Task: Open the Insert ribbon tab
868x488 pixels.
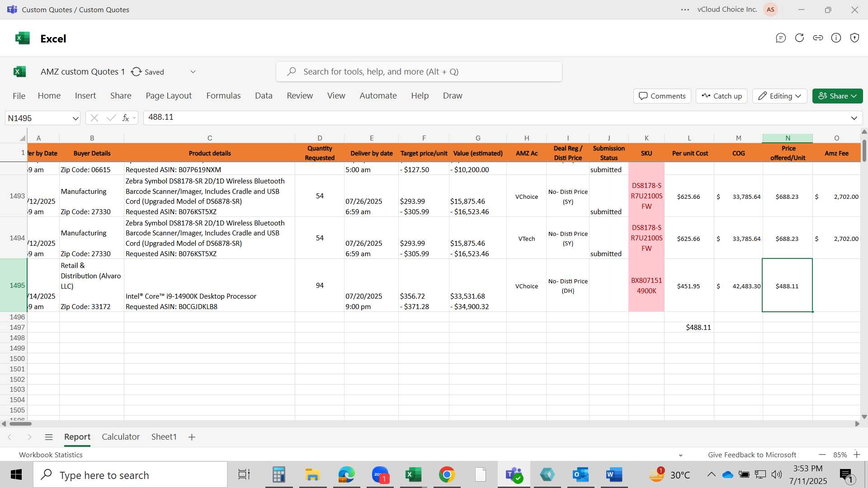Action: pos(85,96)
